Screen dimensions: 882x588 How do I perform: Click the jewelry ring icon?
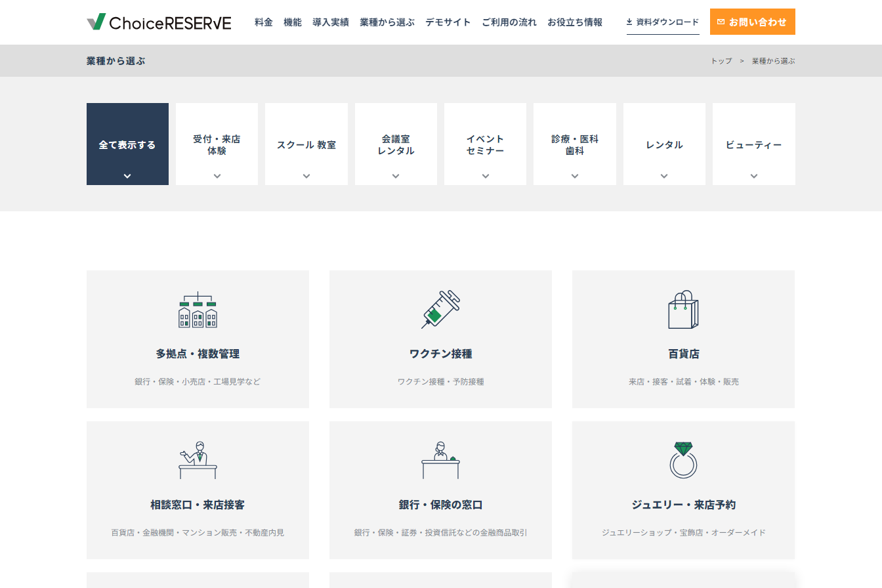pyautogui.click(x=683, y=460)
